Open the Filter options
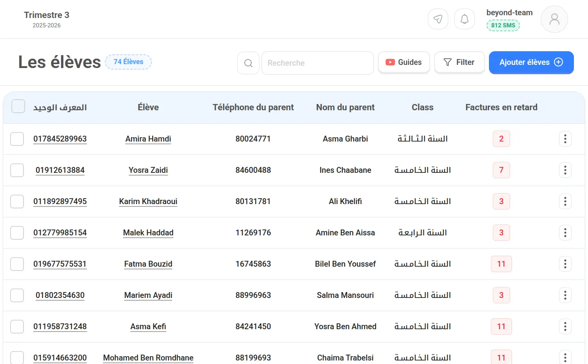Screen dimensions: 588x364 (459, 63)
